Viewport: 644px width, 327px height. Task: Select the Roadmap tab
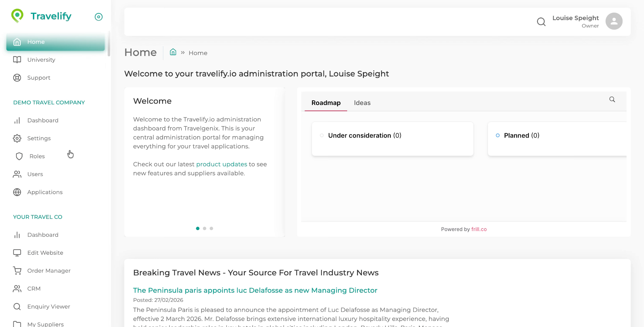click(x=326, y=103)
